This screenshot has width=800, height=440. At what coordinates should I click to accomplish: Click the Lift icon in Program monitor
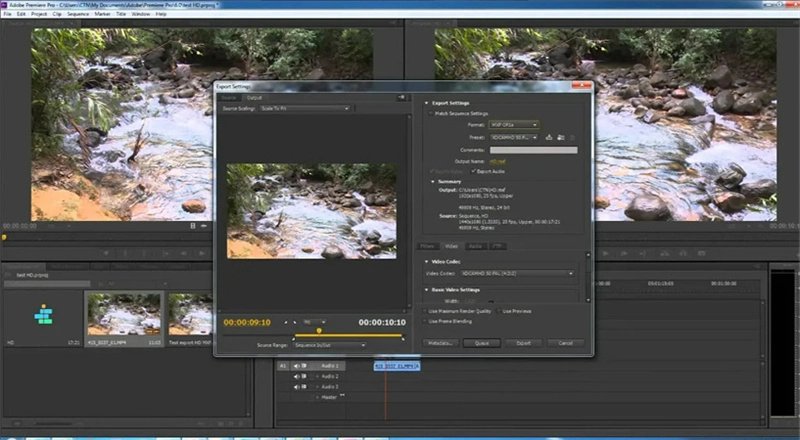tap(665, 253)
